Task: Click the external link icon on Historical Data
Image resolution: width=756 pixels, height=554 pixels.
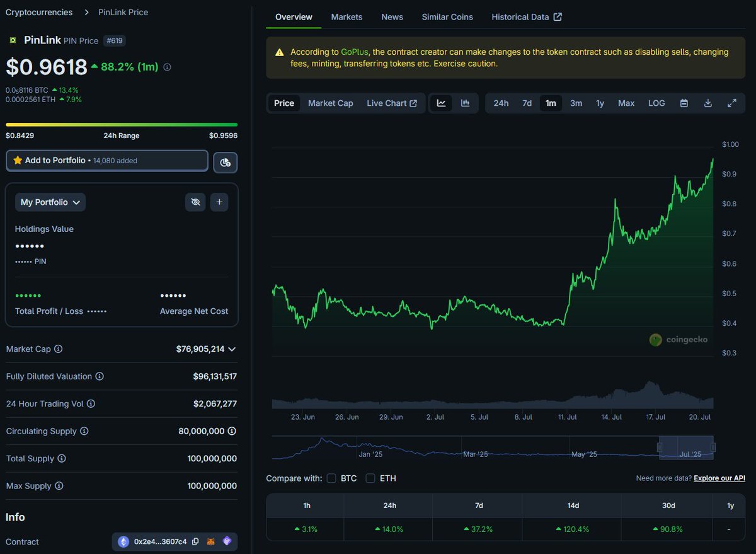Action: click(x=558, y=17)
